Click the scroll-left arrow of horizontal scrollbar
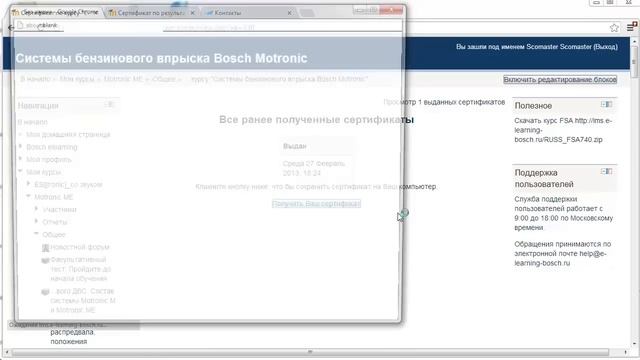This screenshot has width=640, height=360. pyautogui.click(x=7, y=352)
